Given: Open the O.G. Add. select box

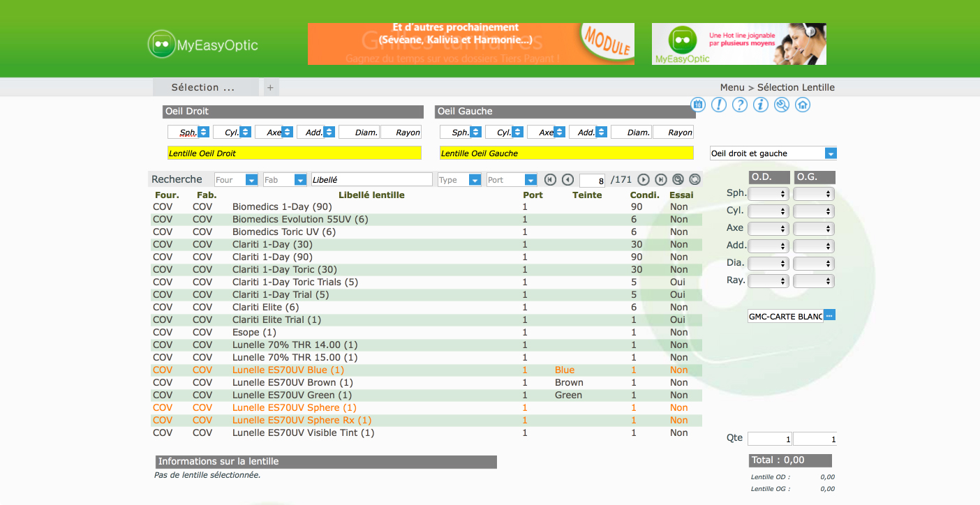Looking at the screenshot, I should point(814,246).
